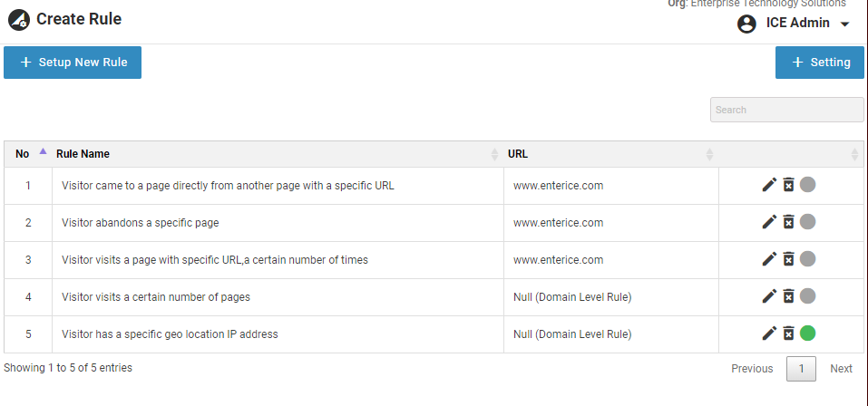This screenshot has height=406, width=868.
Task: Activate rule 1 status circle toggle
Action: tap(808, 185)
